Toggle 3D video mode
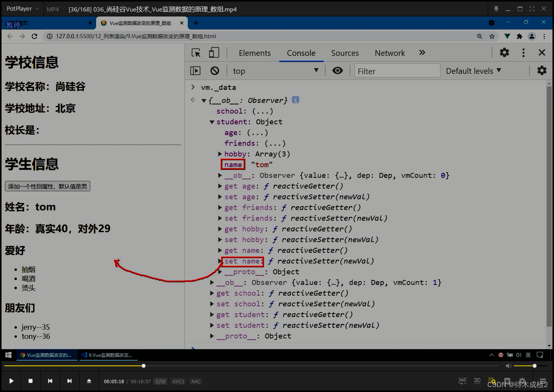The height and width of the screenshot is (392, 554). (x=477, y=381)
